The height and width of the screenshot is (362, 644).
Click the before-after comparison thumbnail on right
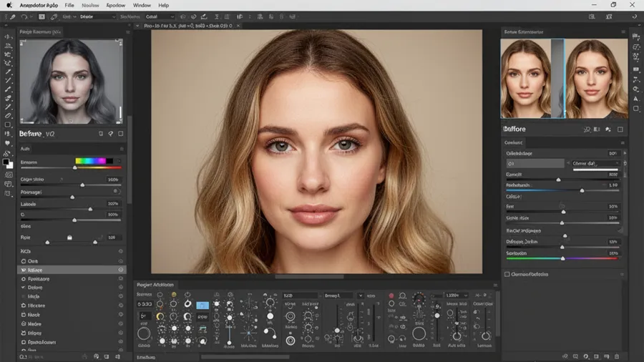[564, 79]
